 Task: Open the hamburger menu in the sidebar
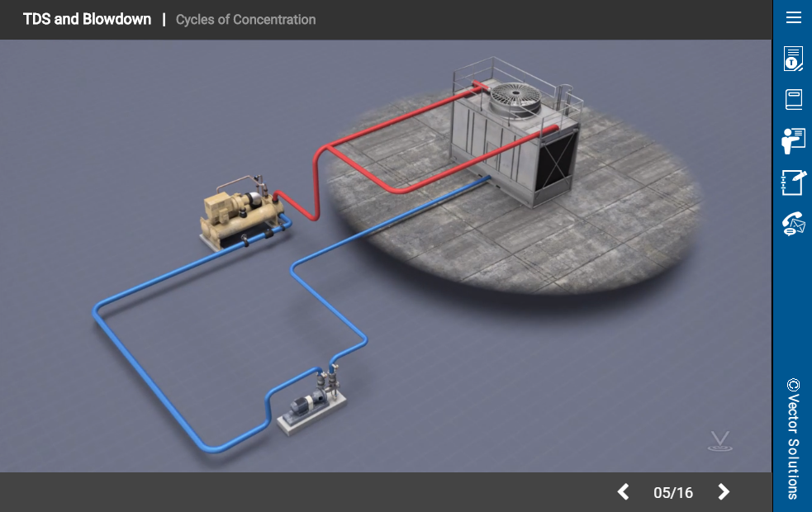coord(793,18)
